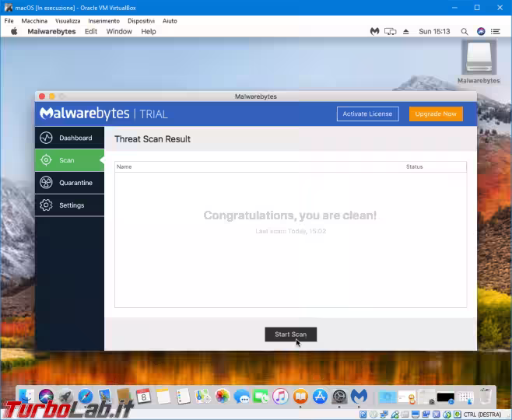This screenshot has height=420, width=512.
Task: Open the Dashboard icon in sidebar
Action: tap(46, 138)
